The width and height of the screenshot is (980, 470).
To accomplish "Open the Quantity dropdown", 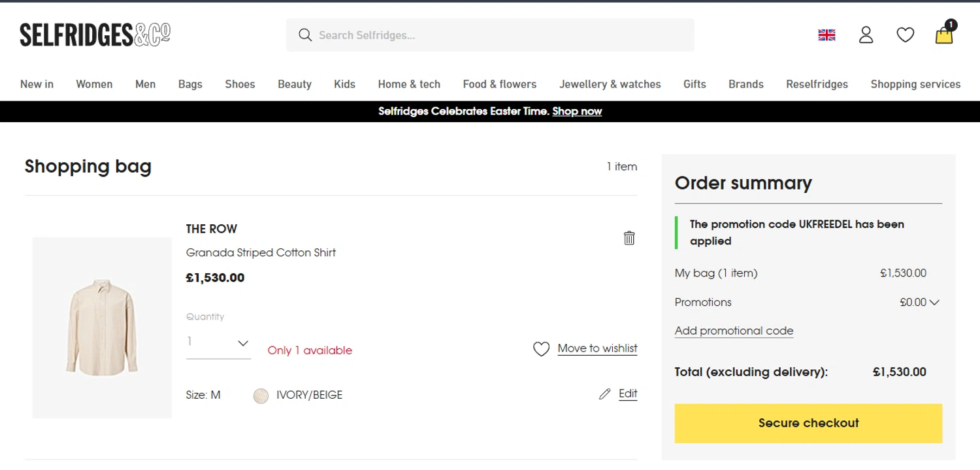I will point(218,343).
